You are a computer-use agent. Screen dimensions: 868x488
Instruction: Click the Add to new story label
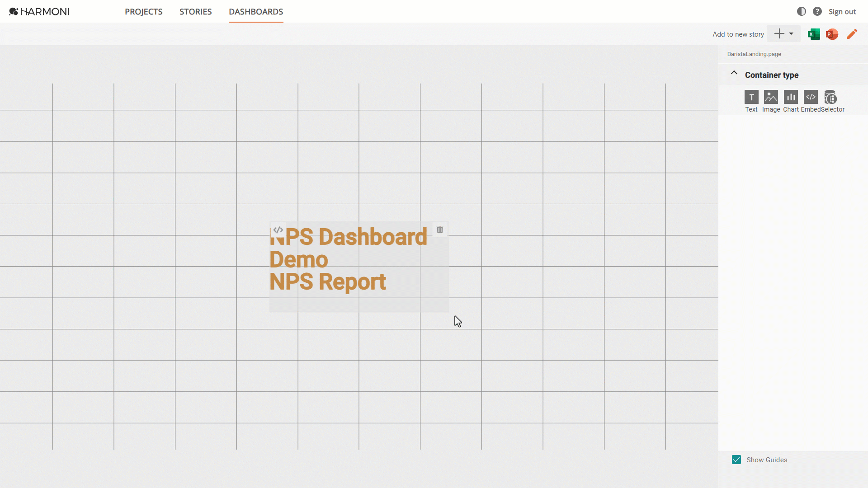point(738,34)
